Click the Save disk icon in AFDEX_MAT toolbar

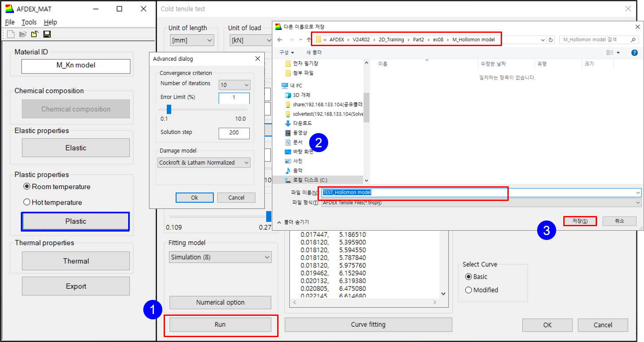point(47,34)
